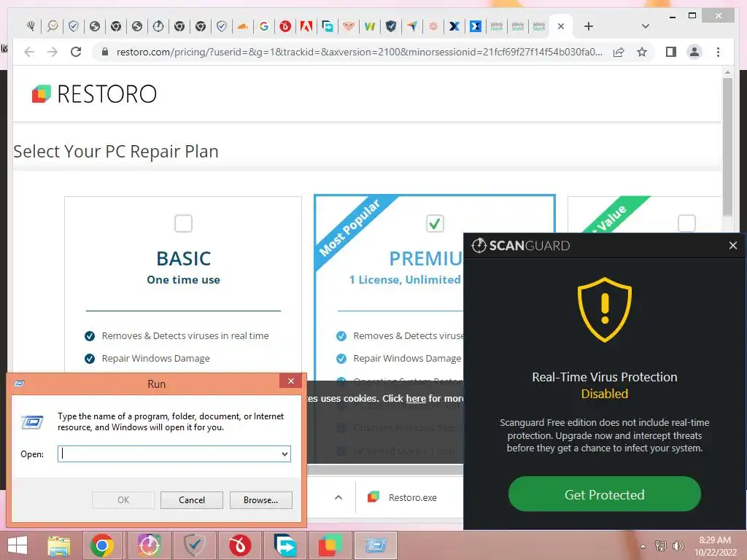Open Chrome's three-dot menu
747x560 pixels.
(718, 52)
